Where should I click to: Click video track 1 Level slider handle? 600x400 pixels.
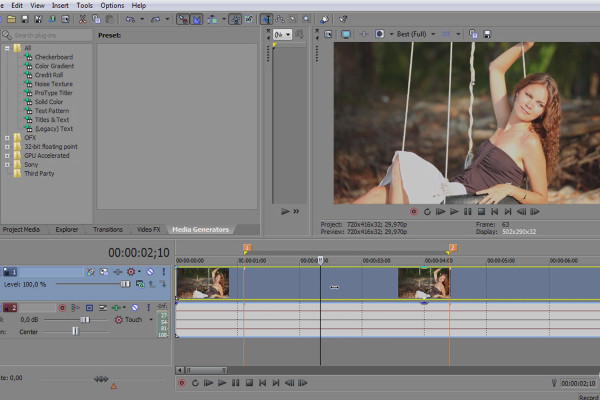click(125, 284)
